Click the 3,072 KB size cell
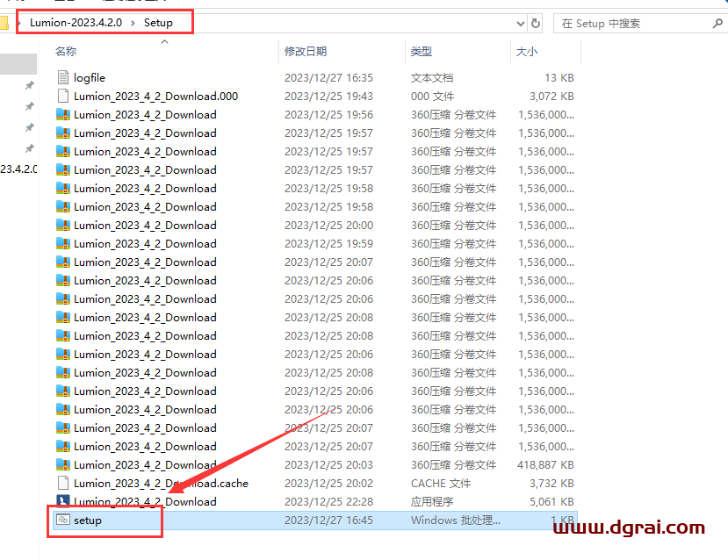The height and width of the screenshot is (560, 728). [551, 96]
